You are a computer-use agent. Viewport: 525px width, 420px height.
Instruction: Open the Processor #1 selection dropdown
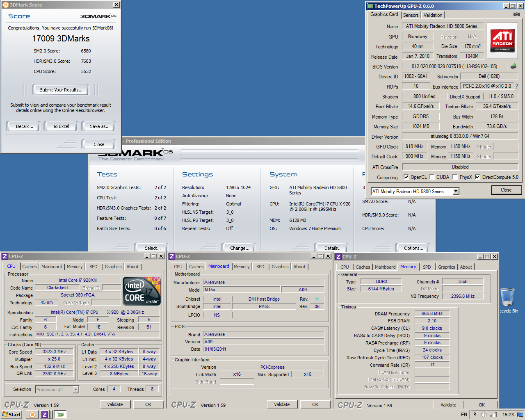pyautogui.click(x=75, y=390)
